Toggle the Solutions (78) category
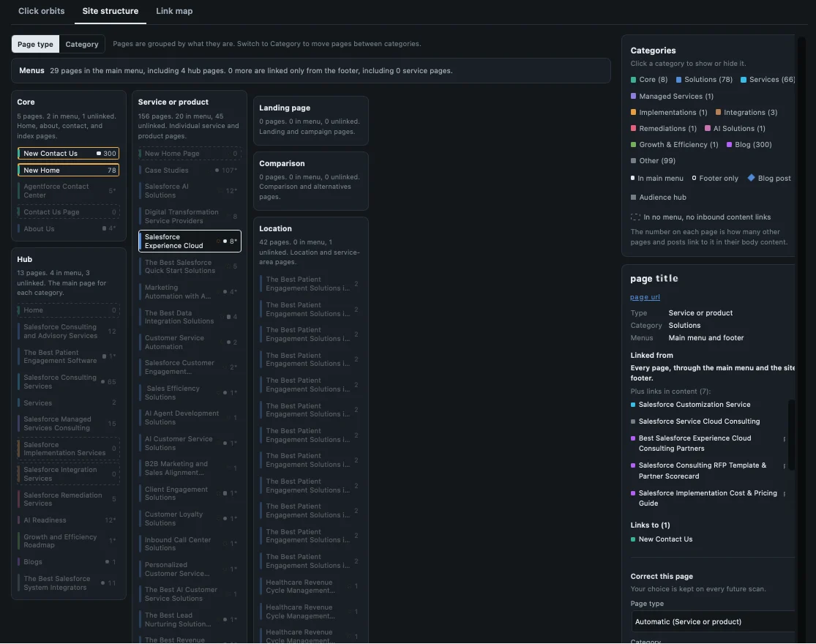Viewport: 816px width, 644px height. [x=704, y=80]
